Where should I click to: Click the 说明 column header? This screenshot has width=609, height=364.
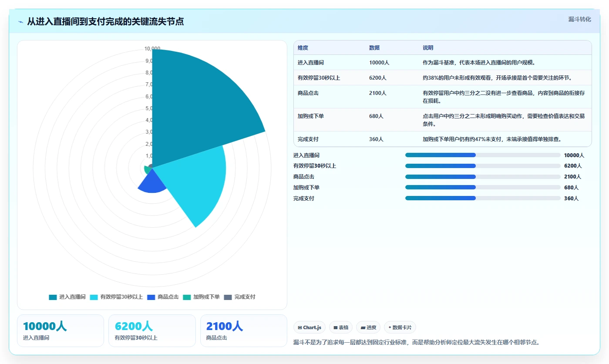tap(428, 48)
